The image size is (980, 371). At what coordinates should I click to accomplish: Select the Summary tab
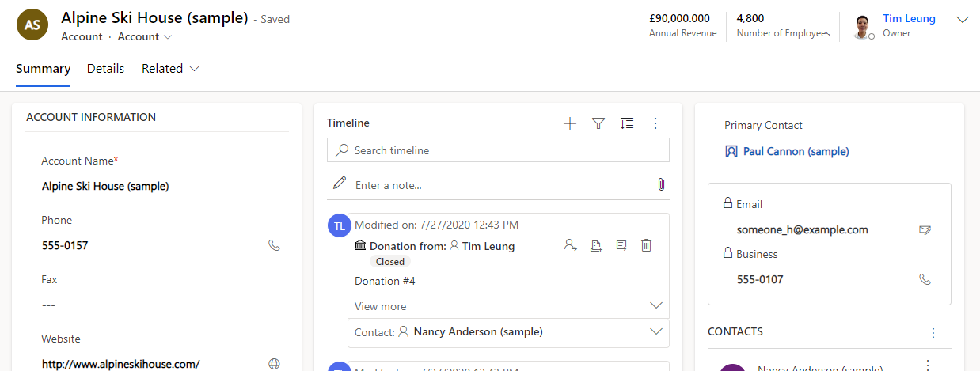(44, 69)
